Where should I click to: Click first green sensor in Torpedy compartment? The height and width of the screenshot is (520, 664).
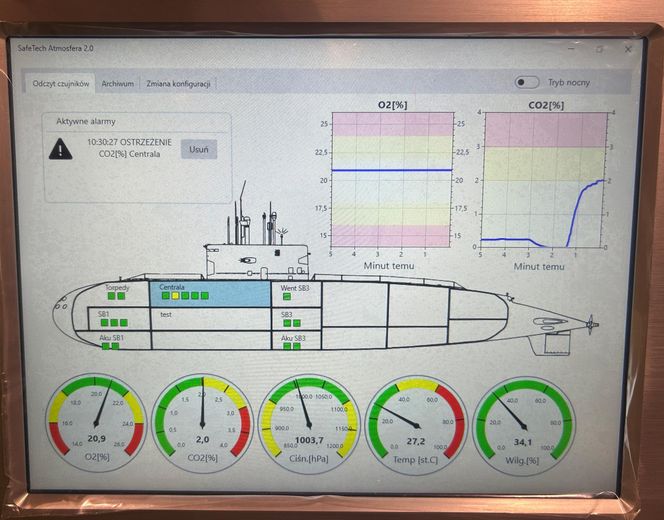pos(112,296)
